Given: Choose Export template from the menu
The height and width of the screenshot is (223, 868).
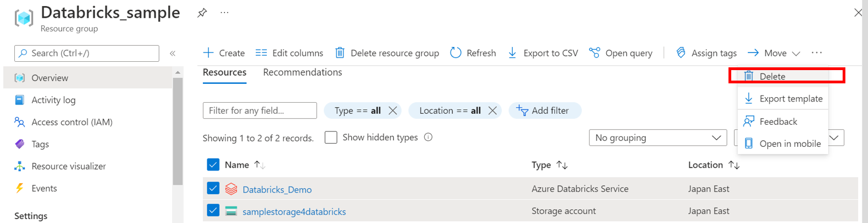Looking at the screenshot, I should [783, 99].
